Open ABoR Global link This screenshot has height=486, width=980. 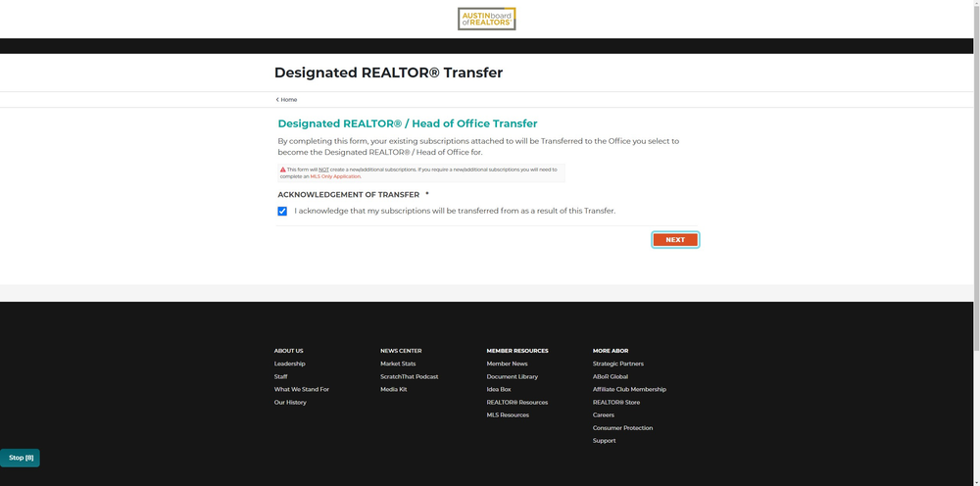pyautogui.click(x=610, y=376)
